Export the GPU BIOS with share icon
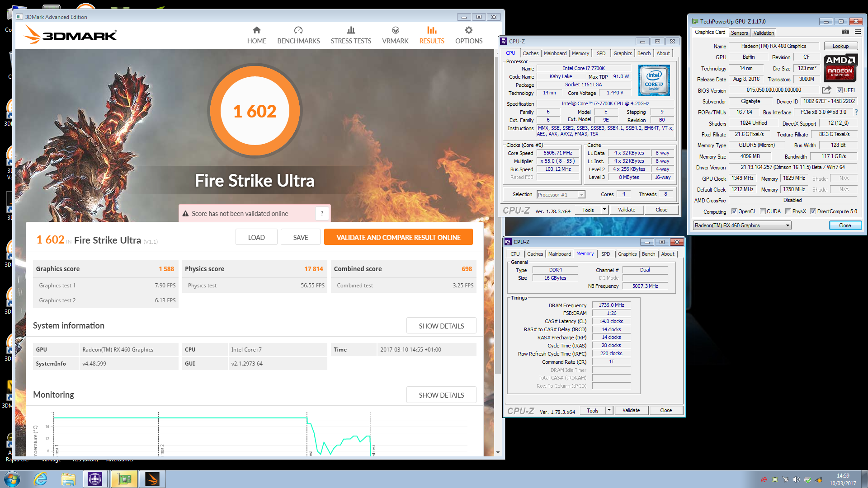Image resolution: width=868 pixels, height=488 pixels. (x=826, y=90)
